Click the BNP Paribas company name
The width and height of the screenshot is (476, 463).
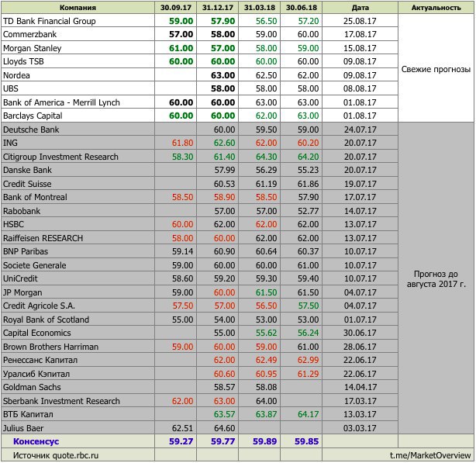(26, 252)
